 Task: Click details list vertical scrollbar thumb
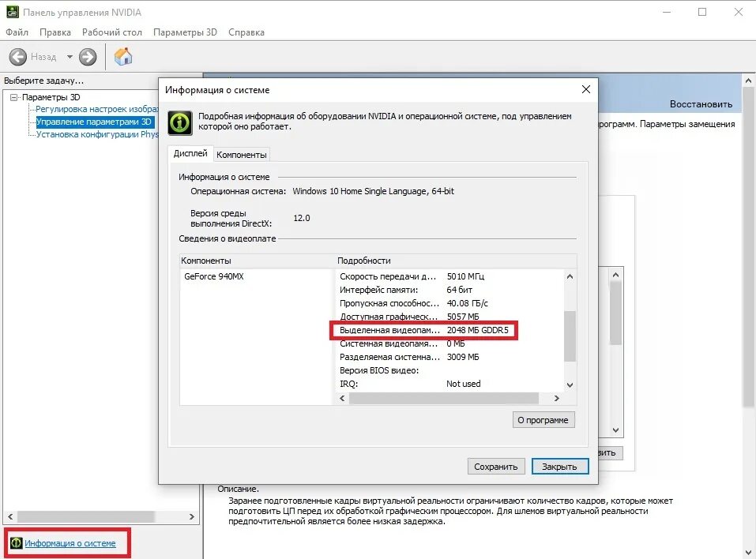570,336
